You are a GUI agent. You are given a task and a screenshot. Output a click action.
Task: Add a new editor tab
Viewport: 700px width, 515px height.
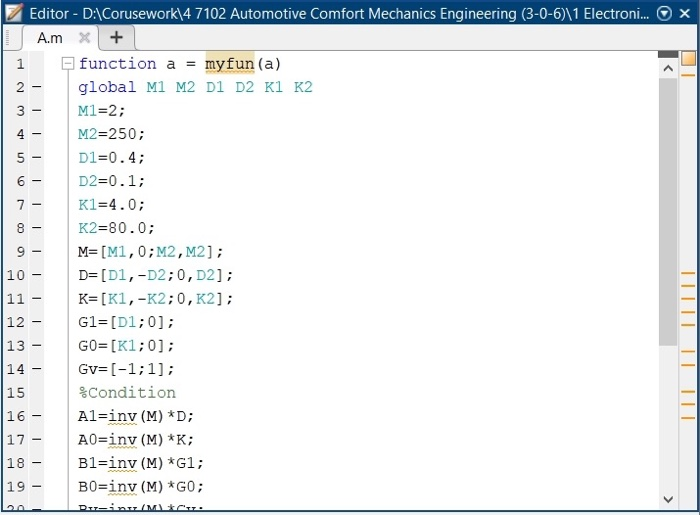(x=116, y=37)
